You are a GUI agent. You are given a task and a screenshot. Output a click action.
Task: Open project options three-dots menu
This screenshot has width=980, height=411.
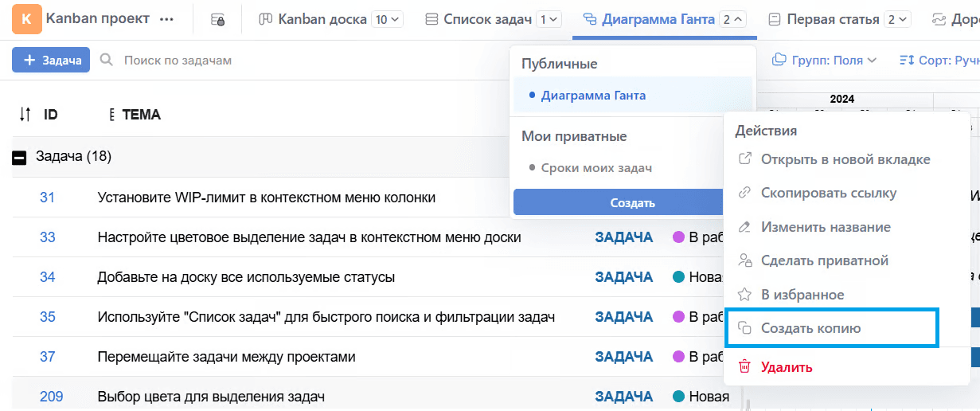(166, 19)
